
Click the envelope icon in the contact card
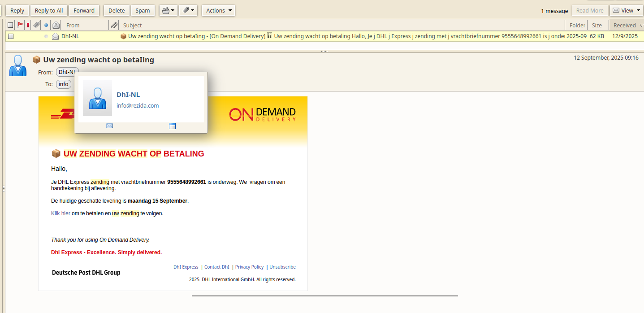[109, 126]
